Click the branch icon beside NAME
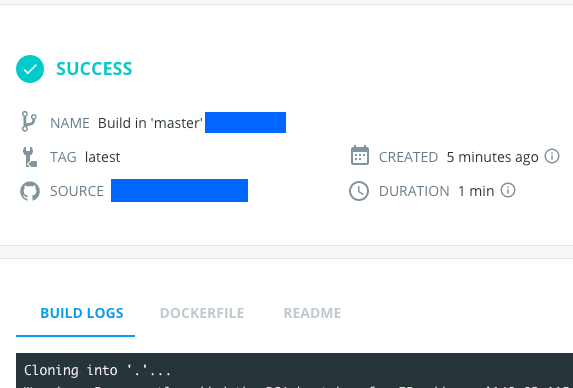 (x=29, y=121)
